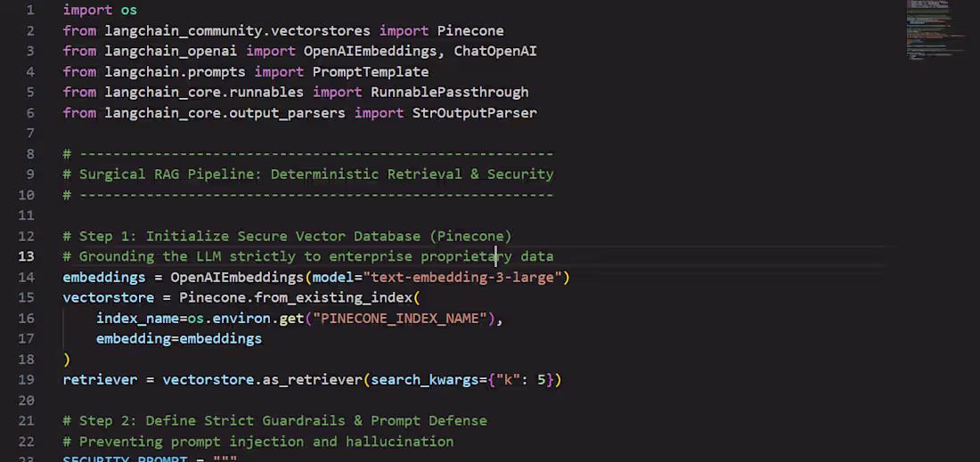980x462 pixels.
Task: Click the PromptTemplate import name
Action: [x=371, y=71]
